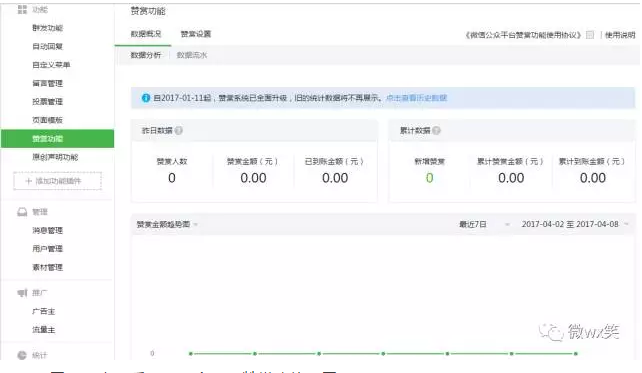
Task: Select the 数据分析 sub-tab
Action: coord(146,55)
